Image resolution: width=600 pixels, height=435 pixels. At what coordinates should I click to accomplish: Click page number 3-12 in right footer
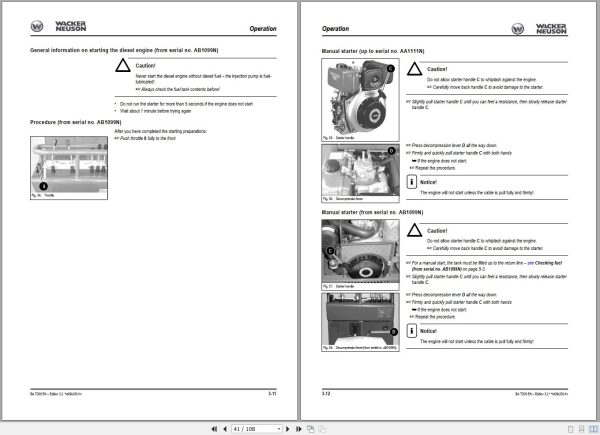(326, 394)
